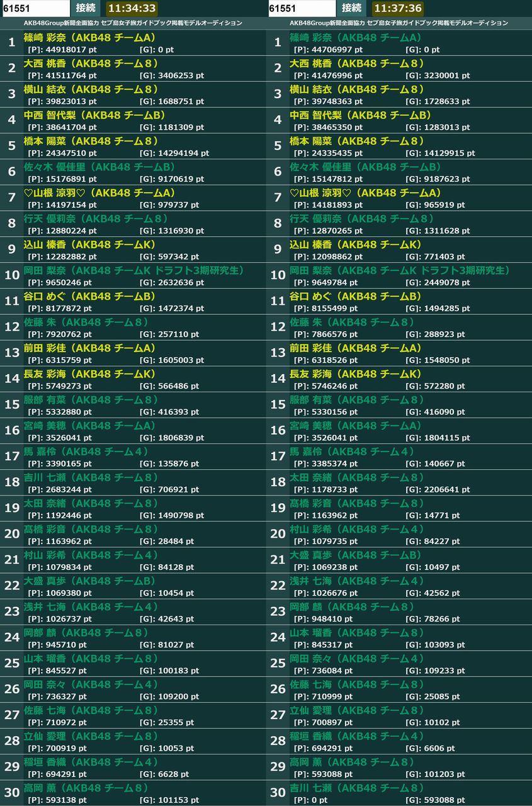Viewport: 532px width, 806px height.
Task: Select the value [G]: 140667 pt
Action: pos(435,462)
